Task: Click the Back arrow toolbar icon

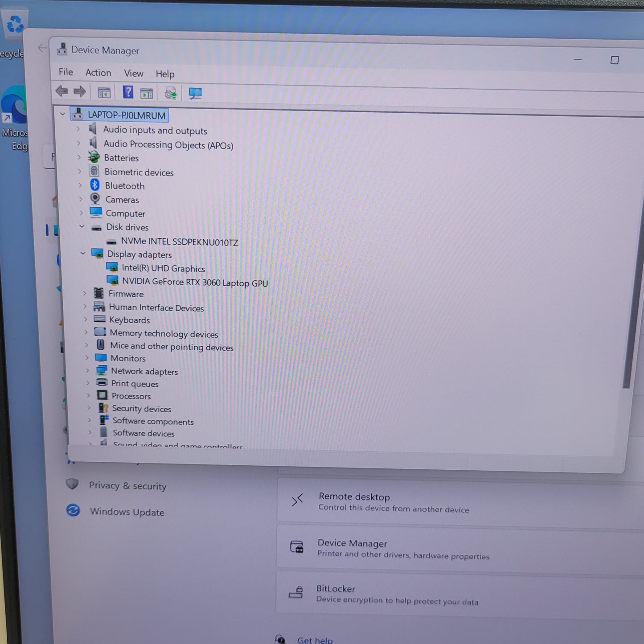Action: (x=62, y=91)
